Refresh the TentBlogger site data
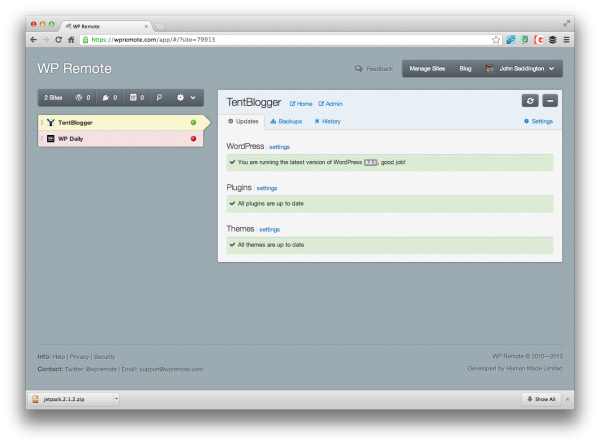The height and width of the screenshot is (445, 600). pos(530,101)
